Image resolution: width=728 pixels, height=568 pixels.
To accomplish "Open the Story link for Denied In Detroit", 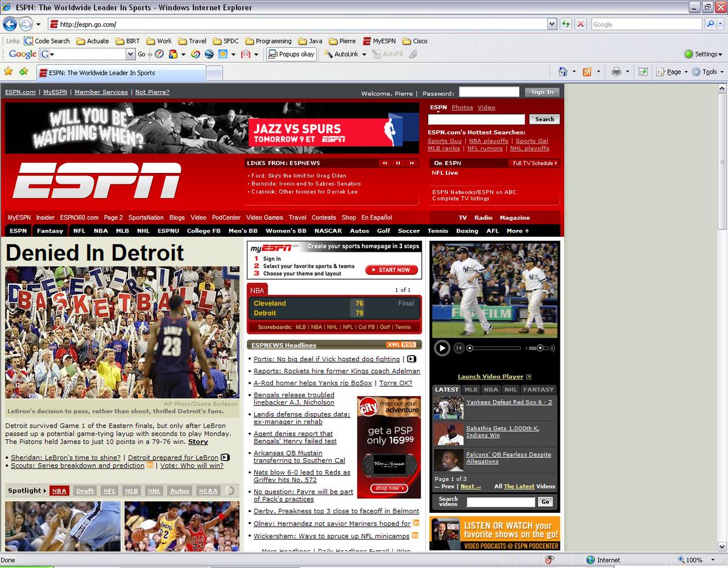I will point(198,442).
